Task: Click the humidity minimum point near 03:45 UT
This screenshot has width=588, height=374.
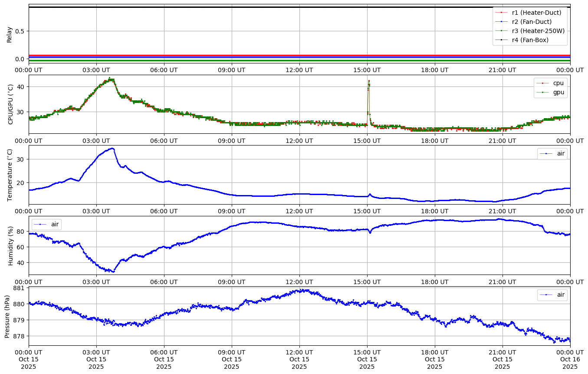Action: click(x=113, y=271)
